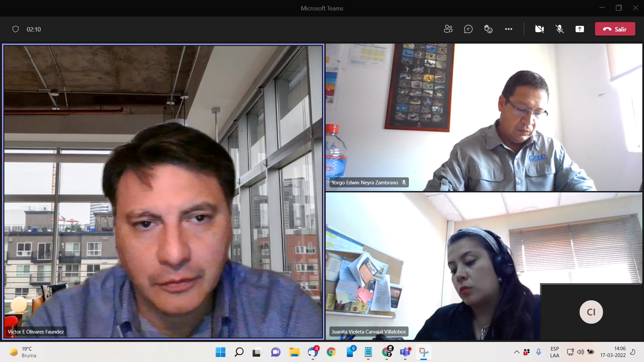Open Google Chrome from the taskbar
Image resolution: width=644 pixels, height=362 pixels.
pos(331,352)
